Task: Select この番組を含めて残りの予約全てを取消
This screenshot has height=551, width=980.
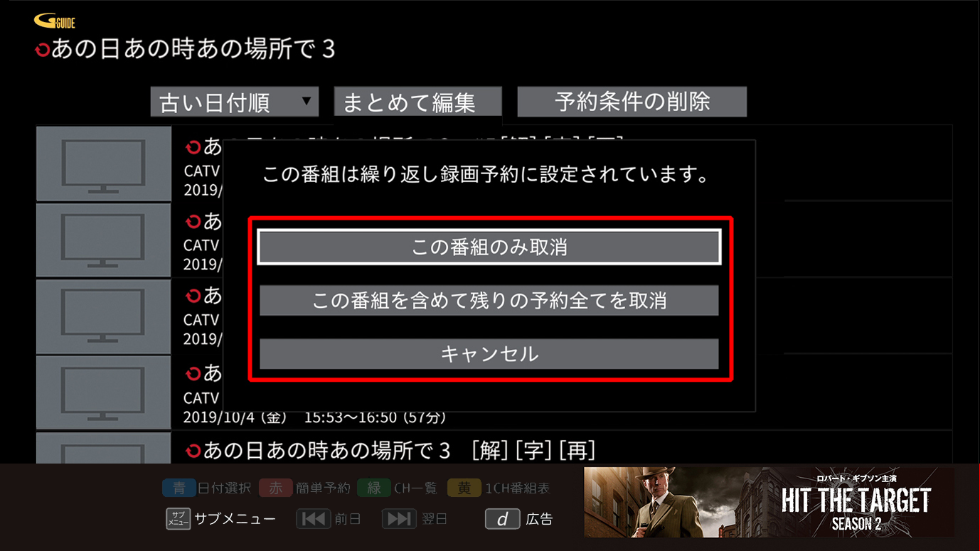Action: (x=489, y=301)
